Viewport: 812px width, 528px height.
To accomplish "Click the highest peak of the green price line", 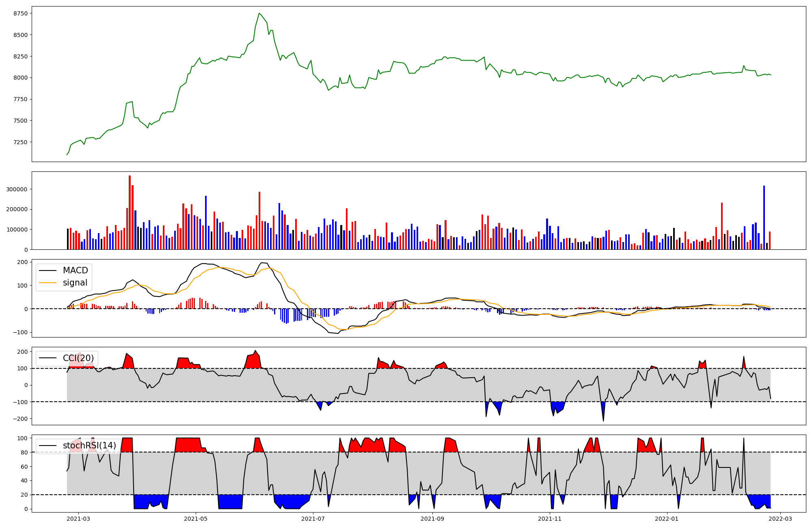I will click(259, 13).
